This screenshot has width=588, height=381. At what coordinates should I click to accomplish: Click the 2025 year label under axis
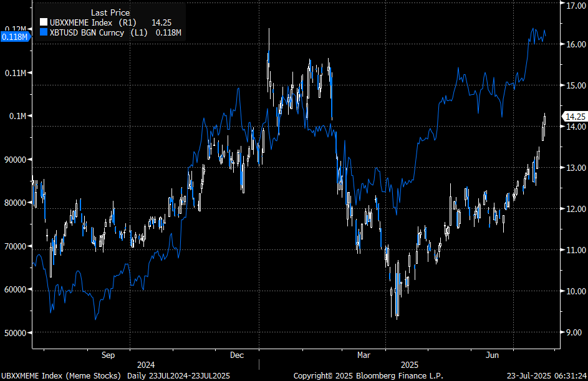pos(410,365)
